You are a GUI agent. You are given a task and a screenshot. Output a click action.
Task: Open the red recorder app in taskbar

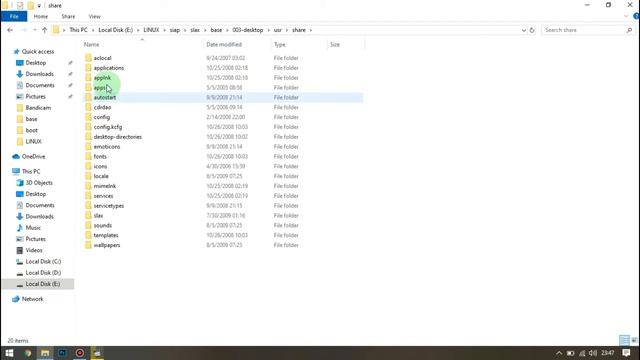click(80, 353)
